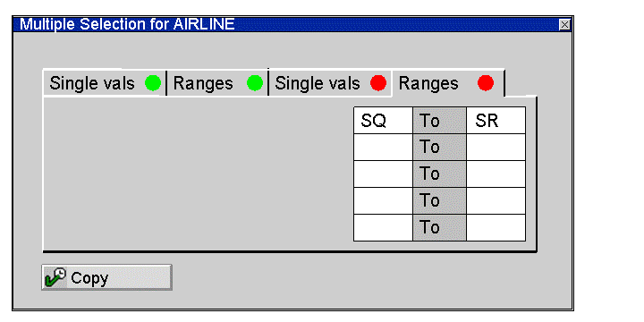Open the green Ranges tab
This screenshot has height=322, width=644.
[x=217, y=83]
